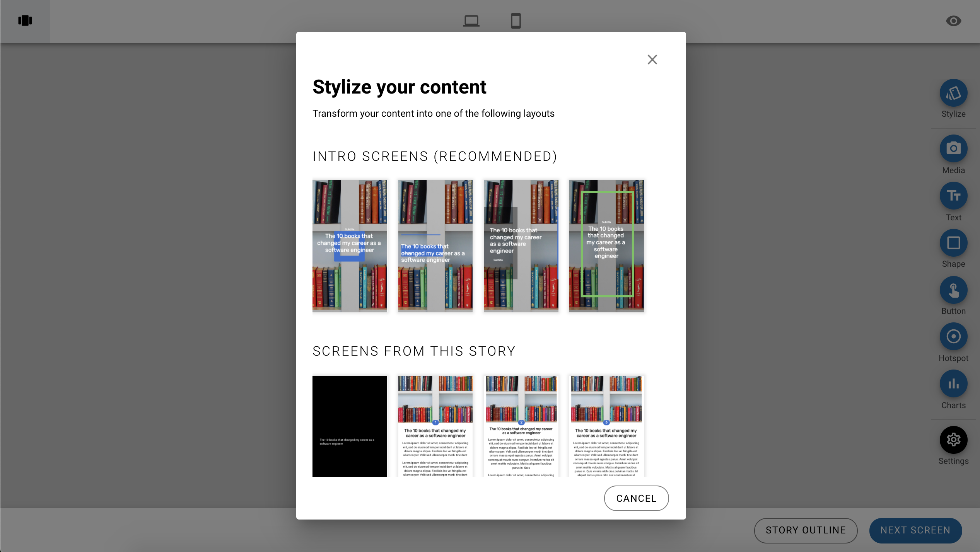Insert a Hotspot from the sidebar
The image size is (980, 552).
click(x=953, y=337)
